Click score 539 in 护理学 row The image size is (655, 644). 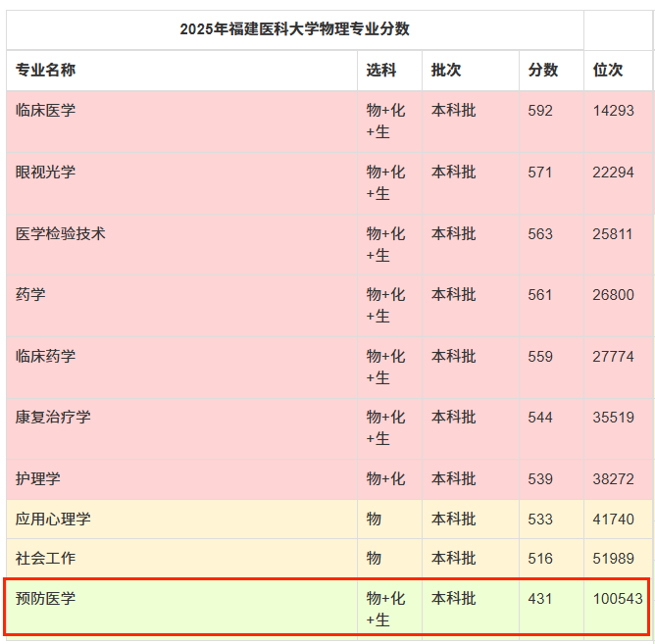tap(540, 479)
